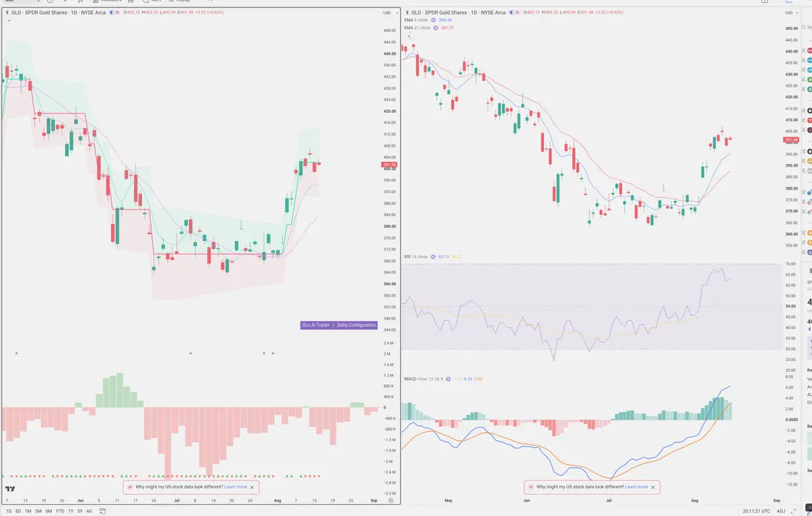Click the Ocs Ai Trader indicator label
Screen dimensions: 812x516
316,325
